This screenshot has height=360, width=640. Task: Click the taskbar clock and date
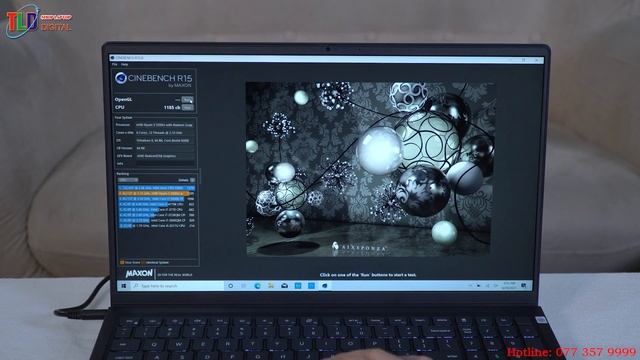[509, 286]
